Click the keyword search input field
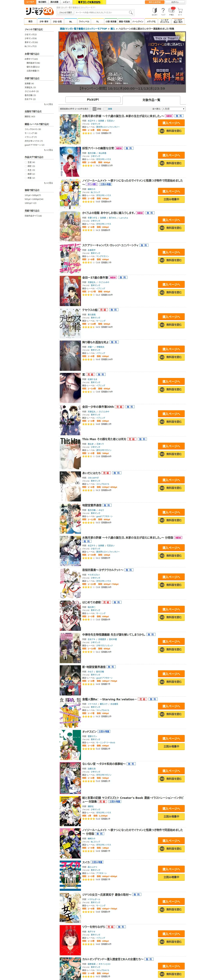The height and width of the screenshot is (980, 210). click(x=98, y=13)
